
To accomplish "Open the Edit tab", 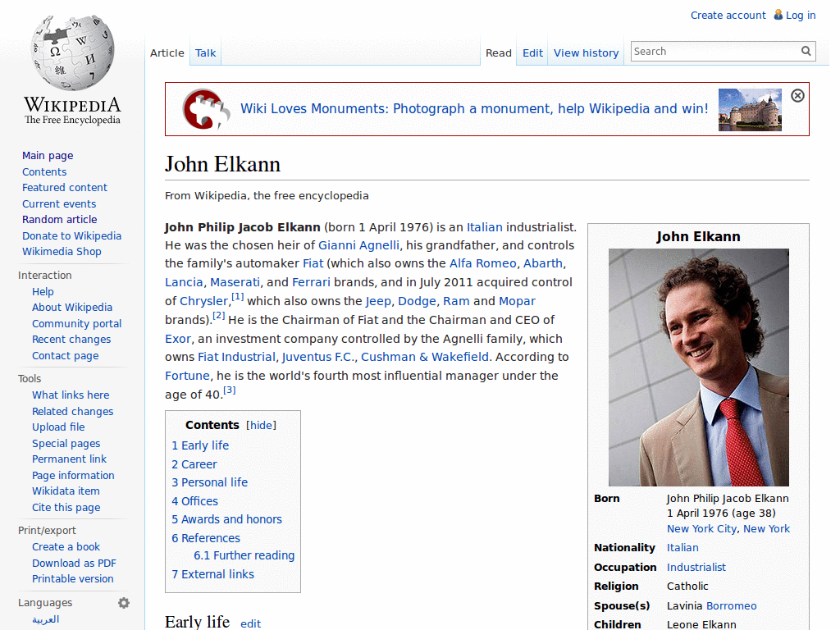I will coord(532,53).
